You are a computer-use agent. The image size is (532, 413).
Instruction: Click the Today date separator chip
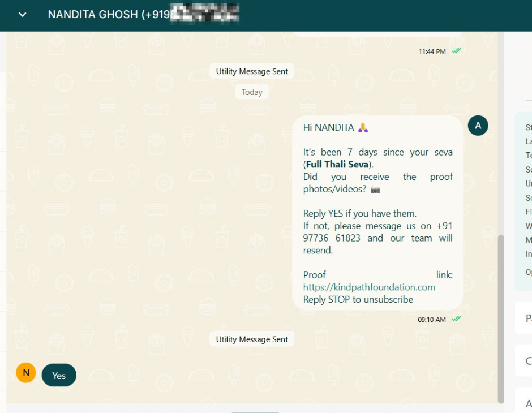point(252,92)
